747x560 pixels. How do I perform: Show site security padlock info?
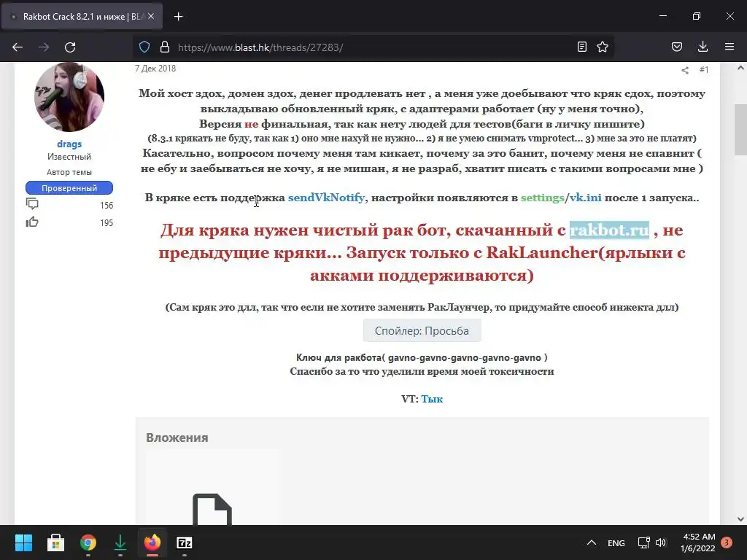tap(165, 47)
